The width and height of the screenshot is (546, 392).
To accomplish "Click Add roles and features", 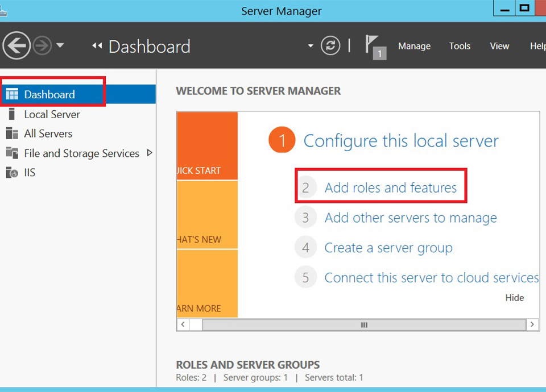I will [390, 188].
